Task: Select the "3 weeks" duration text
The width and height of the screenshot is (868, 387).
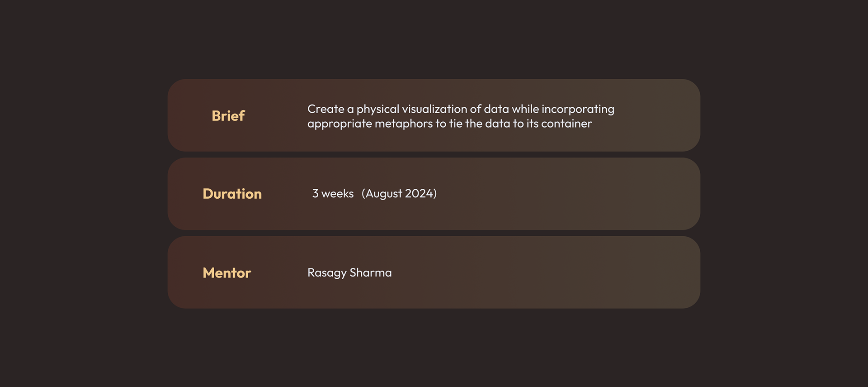Action: (333, 194)
